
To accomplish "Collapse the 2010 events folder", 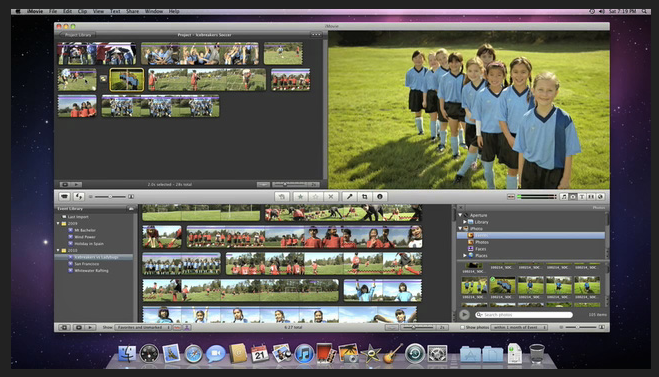I will pyautogui.click(x=58, y=250).
